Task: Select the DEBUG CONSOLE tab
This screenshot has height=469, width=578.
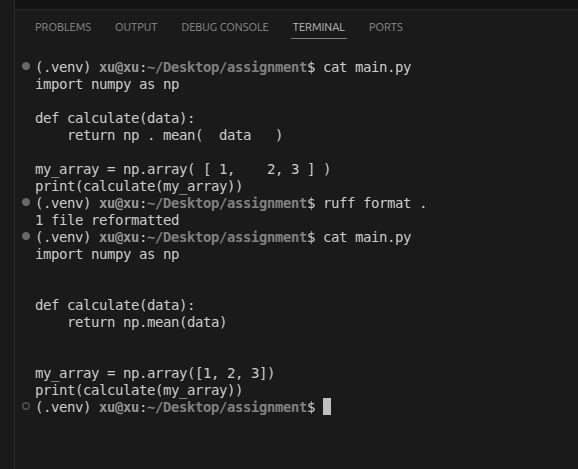Action: [225, 27]
